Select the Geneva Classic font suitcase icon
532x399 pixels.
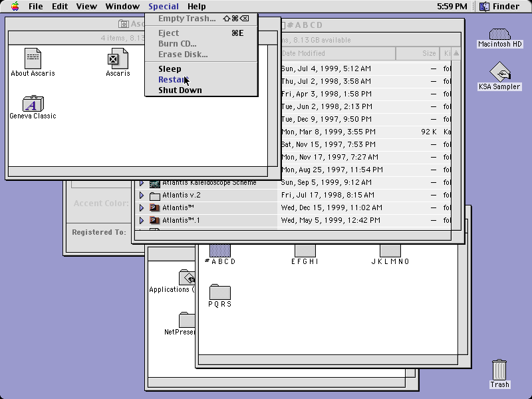coord(33,104)
